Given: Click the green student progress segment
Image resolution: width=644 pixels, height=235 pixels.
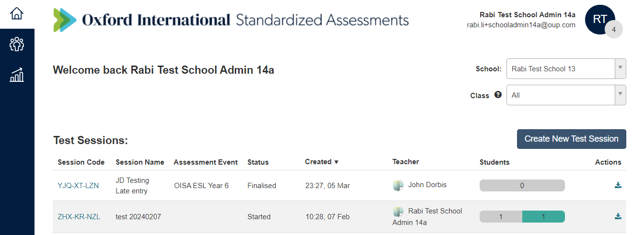Looking at the screenshot, I should 543,217.
